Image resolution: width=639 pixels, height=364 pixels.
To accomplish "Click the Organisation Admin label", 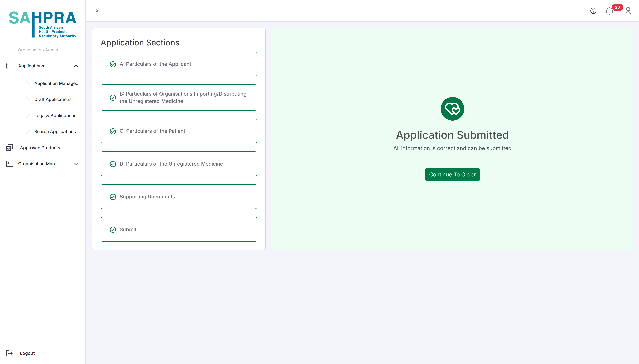I will [x=38, y=50].
